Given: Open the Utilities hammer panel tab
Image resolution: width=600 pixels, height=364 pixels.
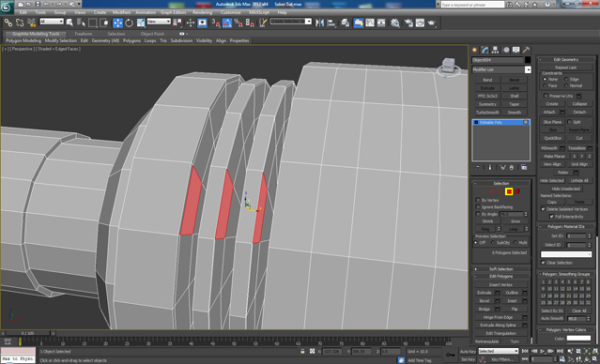Looking at the screenshot, I should (x=527, y=50).
